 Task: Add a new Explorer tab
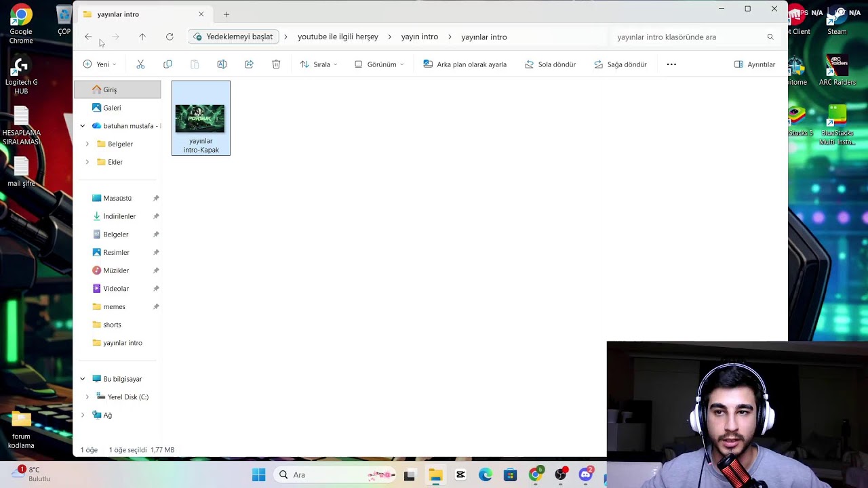click(x=226, y=14)
